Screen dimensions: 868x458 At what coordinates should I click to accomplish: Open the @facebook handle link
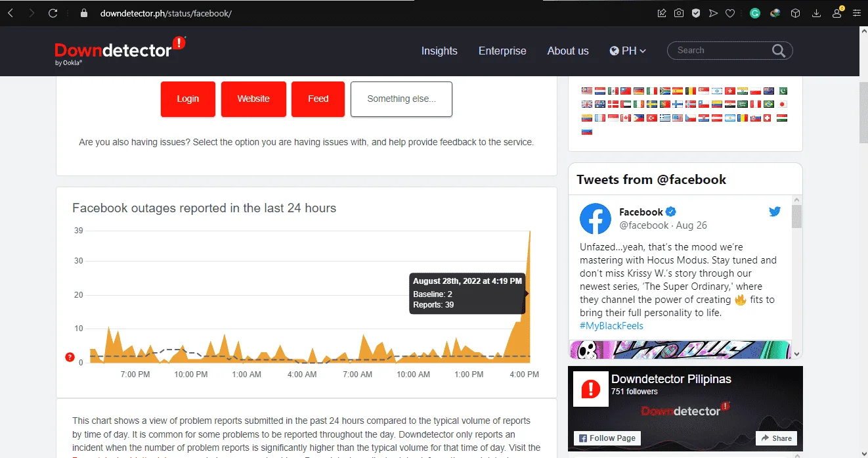coord(643,225)
